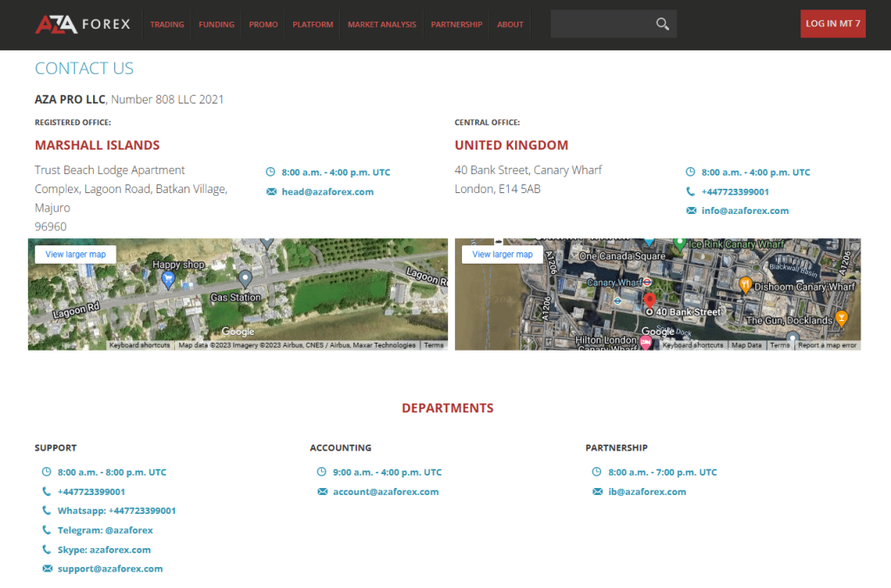Click the clock icon beside Marshall Islands hours
Image resolution: width=891 pixels, height=588 pixels.
(x=271, y=171)
